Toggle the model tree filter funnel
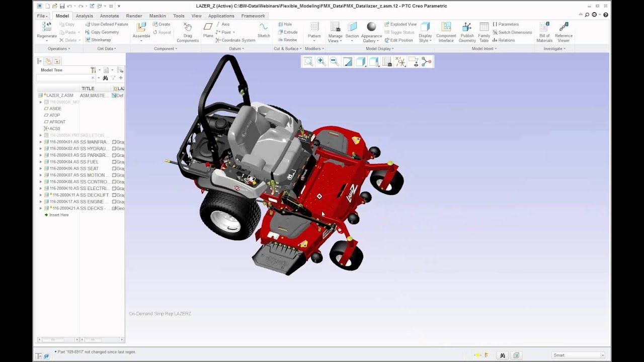This screenshot has height=362, width=644. pyautogui.click(x=113, y=78)
